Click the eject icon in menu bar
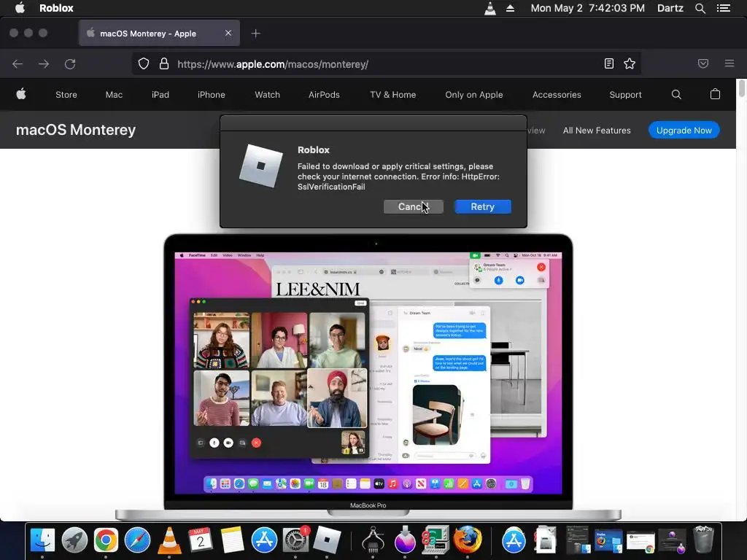The height and width of the screenshot is (560, 747). point(510,8)
